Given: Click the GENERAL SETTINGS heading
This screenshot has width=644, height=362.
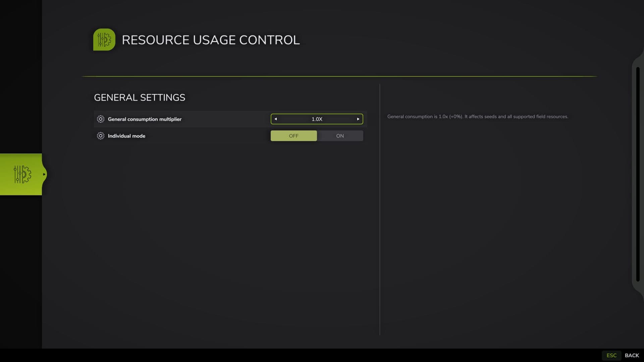Looking at the screenshot, I should (140, 98).
